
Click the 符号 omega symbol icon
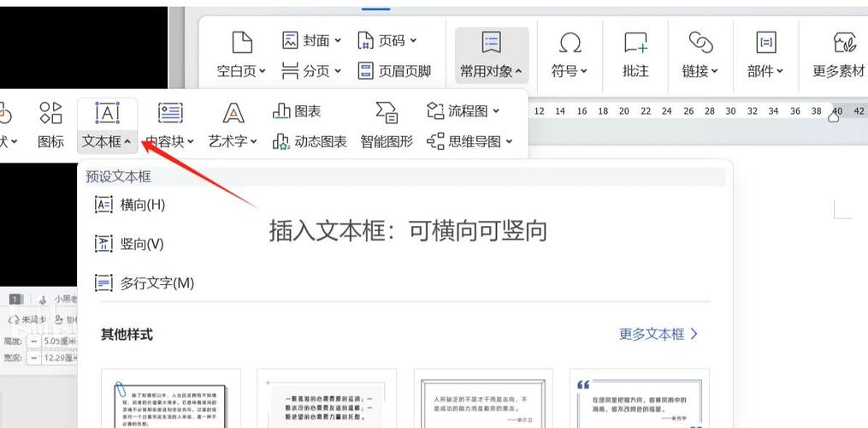(570, 43)
